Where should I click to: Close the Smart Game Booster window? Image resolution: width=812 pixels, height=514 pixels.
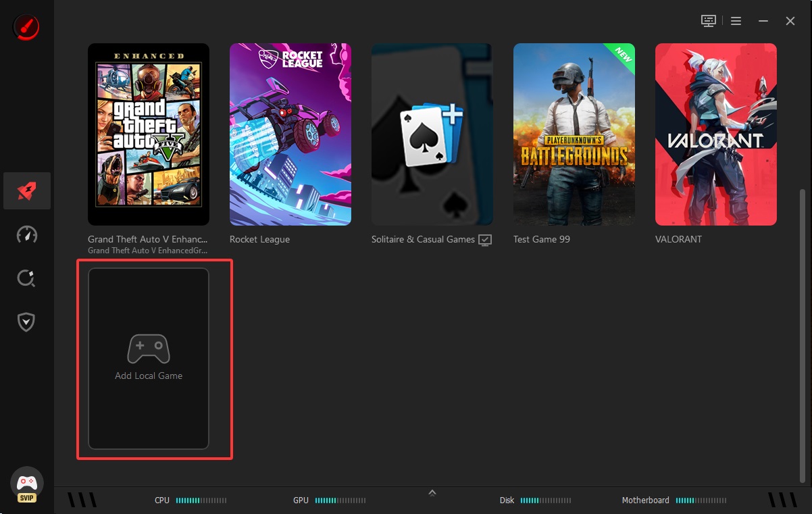(790, 21)
